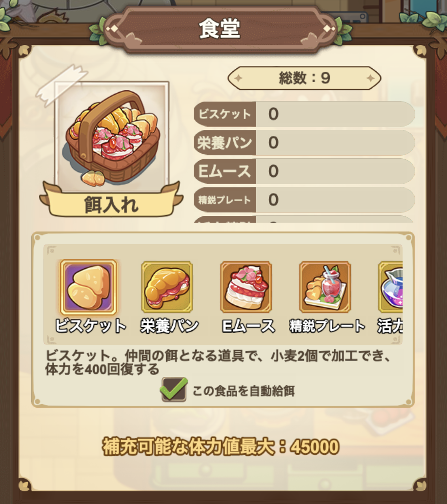Click the 栄養パン quantity row
447x504 pixels.
pos(304,143)
